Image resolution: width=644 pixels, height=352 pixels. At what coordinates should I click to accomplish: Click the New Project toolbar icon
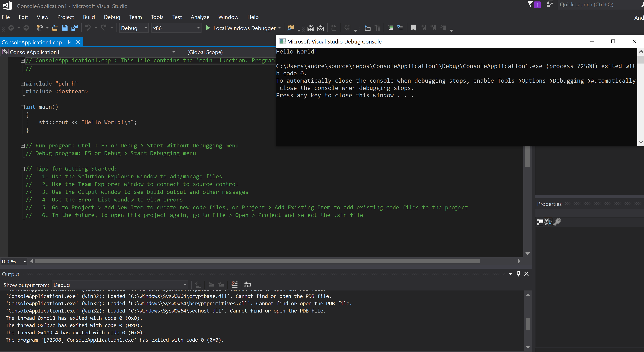point(39,28)
